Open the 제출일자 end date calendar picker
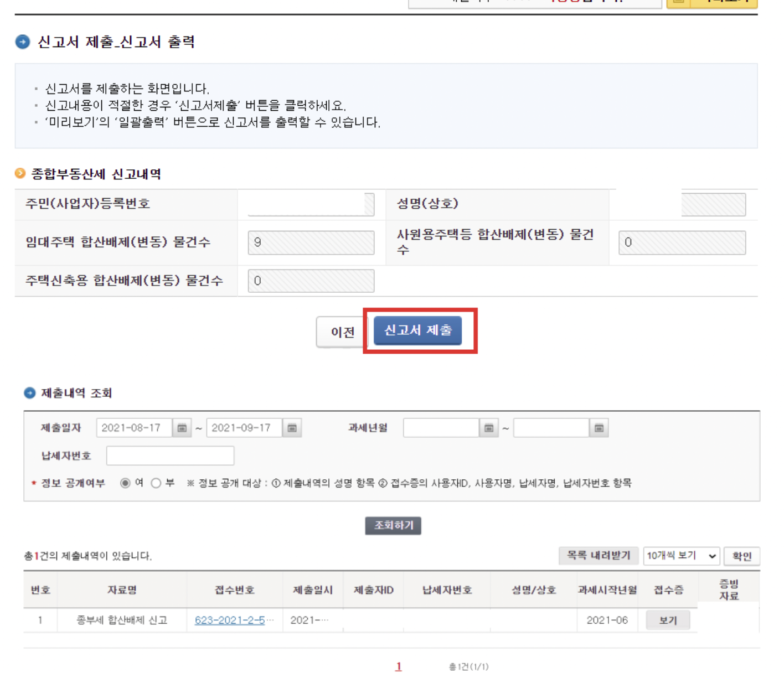Viewport: 784px width, 673px height. (x=292, y=427)
